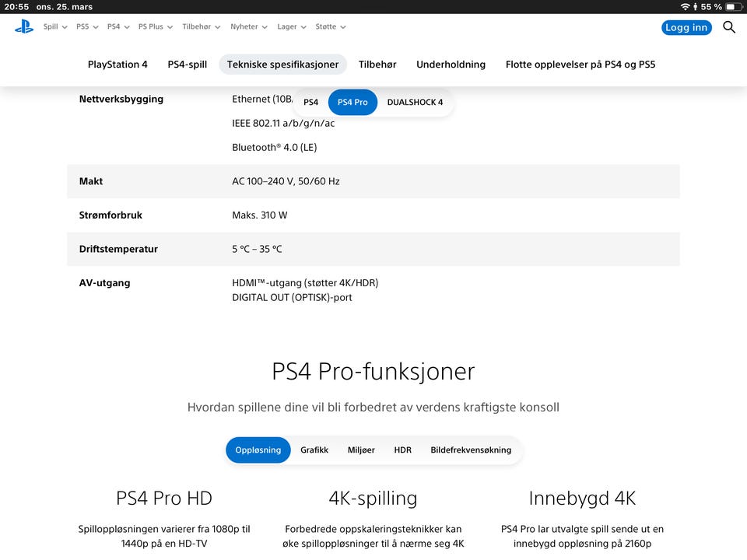
Task: Click the PS4 Pro-funksjoner heading
Action: click(373, 372)
